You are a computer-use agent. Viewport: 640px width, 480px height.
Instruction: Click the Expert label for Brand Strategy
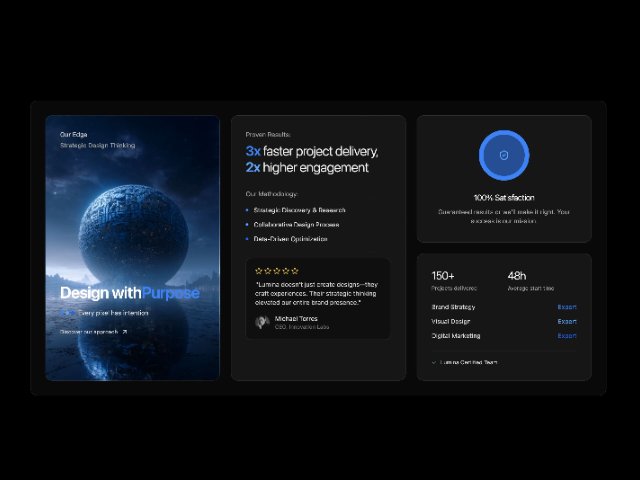coord(567,307)
